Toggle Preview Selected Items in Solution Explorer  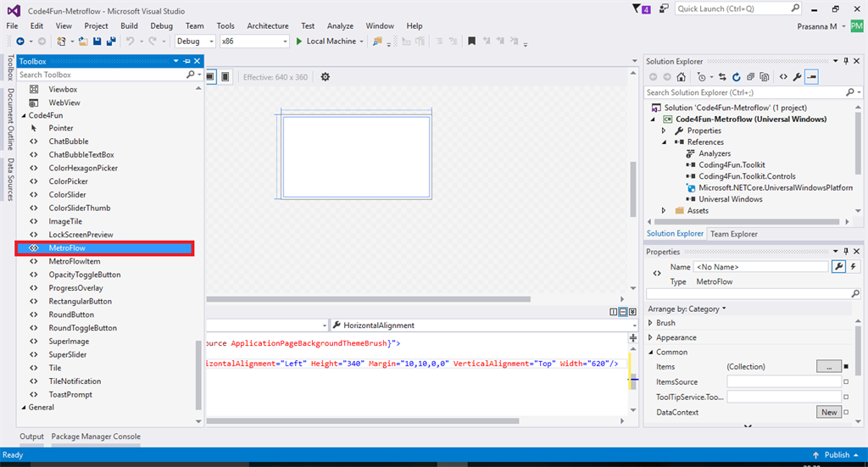tap(811, 77)
